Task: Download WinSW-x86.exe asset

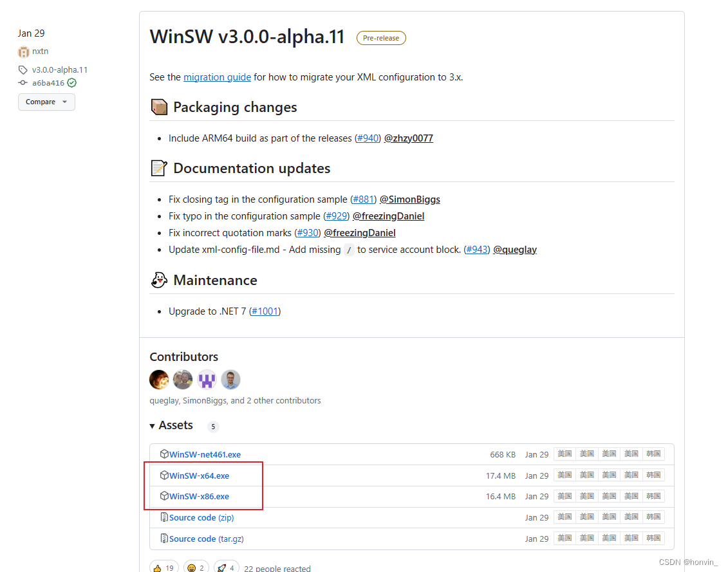Action: pos(199,496)
